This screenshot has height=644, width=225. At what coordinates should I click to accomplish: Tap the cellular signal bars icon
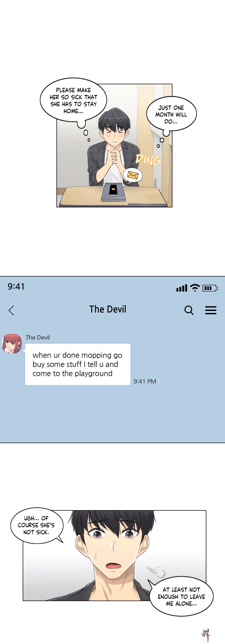pyautogui.click(x=182, y=288)
